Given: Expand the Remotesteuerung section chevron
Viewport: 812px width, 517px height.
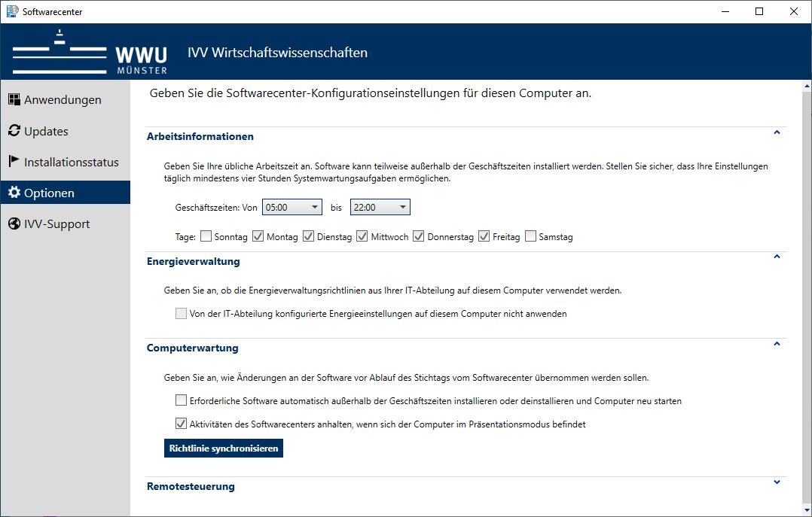Looking at the screenshot, I should coord(777,482).
